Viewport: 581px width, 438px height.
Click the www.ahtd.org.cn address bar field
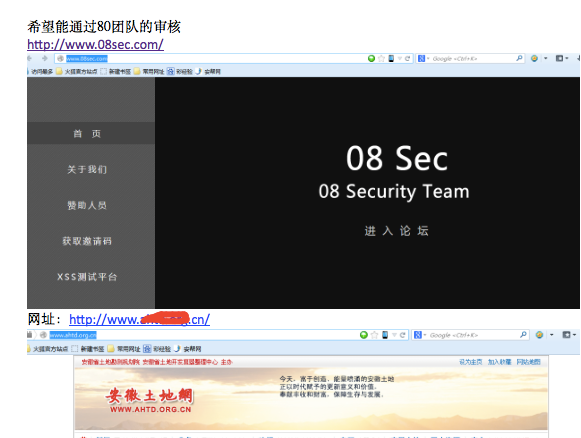coord(219,335)
